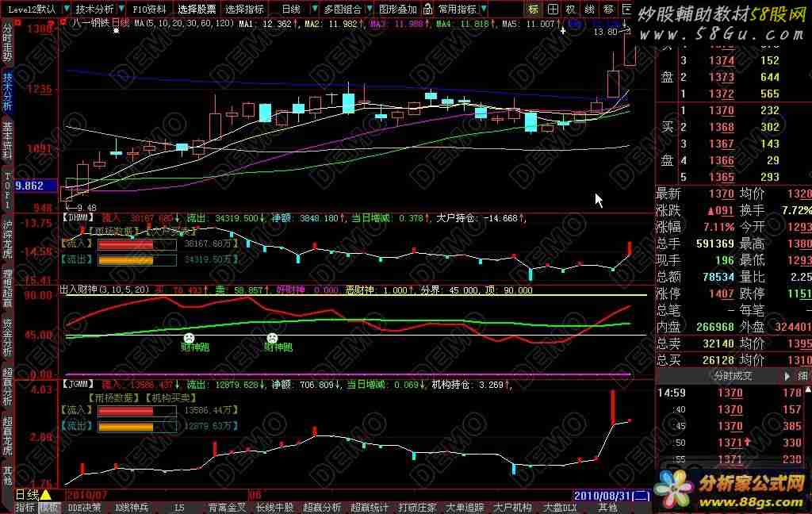Open 超赢龙虎 side tab
The width and height of the screenshot is (812, 514).
(7, 436)
